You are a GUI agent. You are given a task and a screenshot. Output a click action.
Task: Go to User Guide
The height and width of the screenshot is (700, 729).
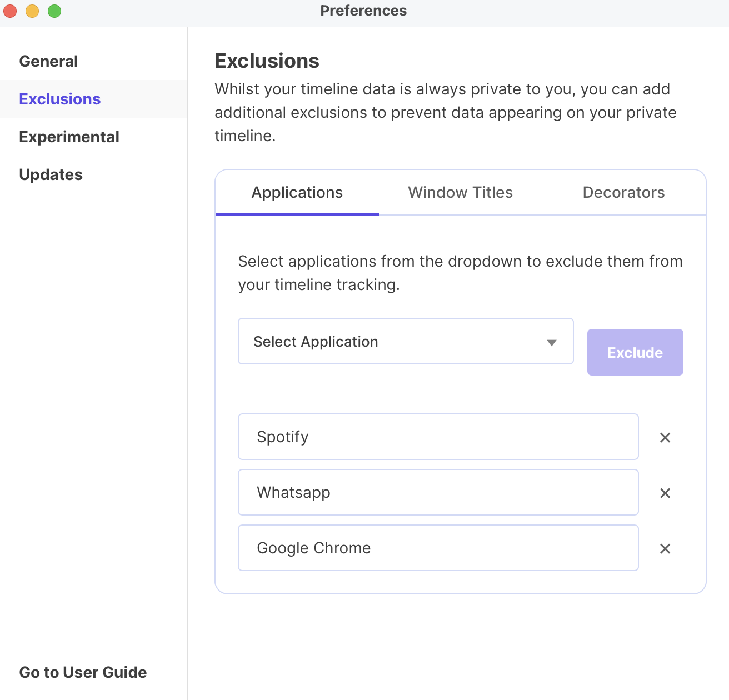pos(83,672)
